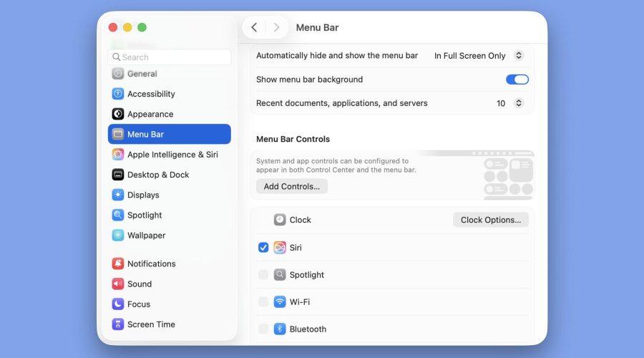Go forward with the right chevron
644x358 pixels.
tap(276, 27)
